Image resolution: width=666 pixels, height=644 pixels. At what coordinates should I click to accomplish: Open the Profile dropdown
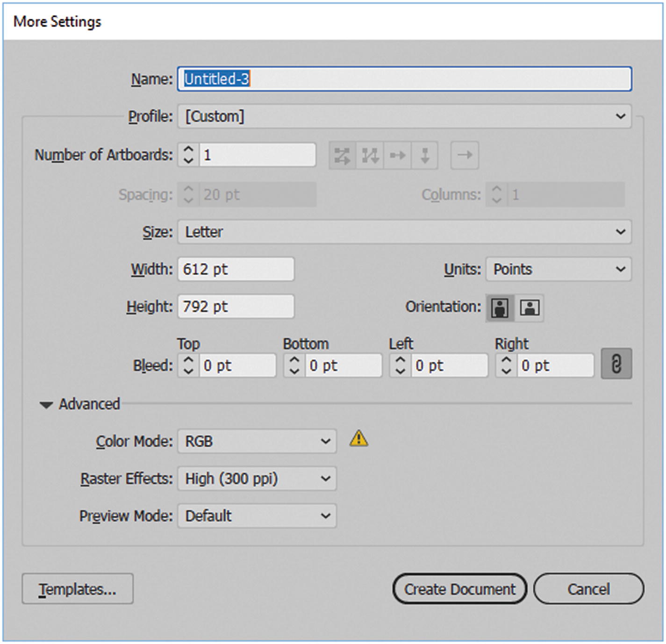(x=404, y=116)
